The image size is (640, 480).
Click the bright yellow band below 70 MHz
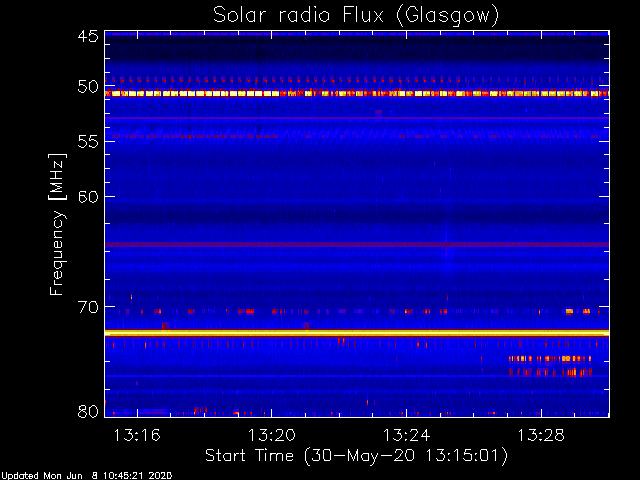pyautogui.click(x=357, y=333)
